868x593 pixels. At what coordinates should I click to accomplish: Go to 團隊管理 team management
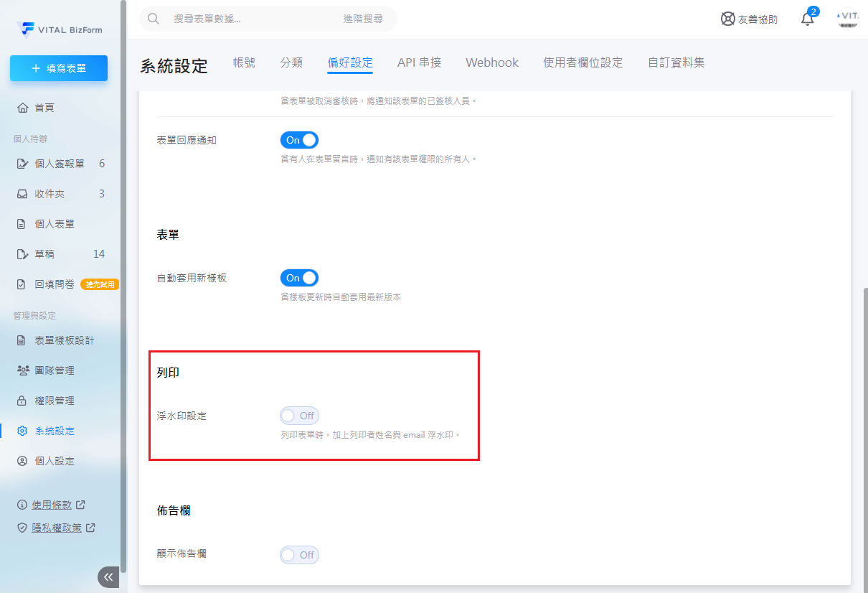pyautogui.click(x=55, y=370)
